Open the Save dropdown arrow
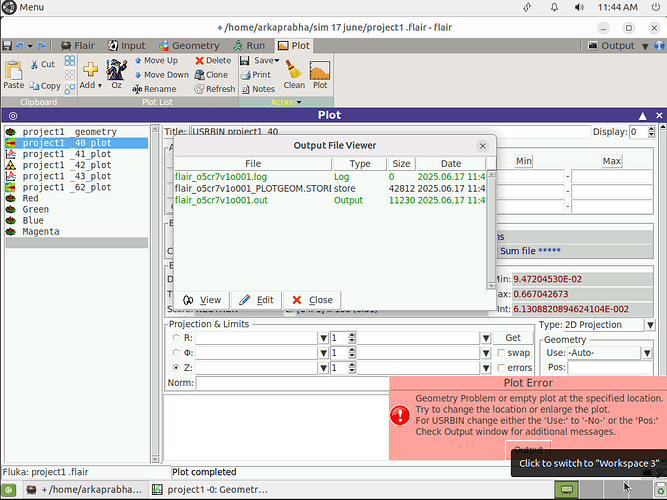 tap(277, 60)
